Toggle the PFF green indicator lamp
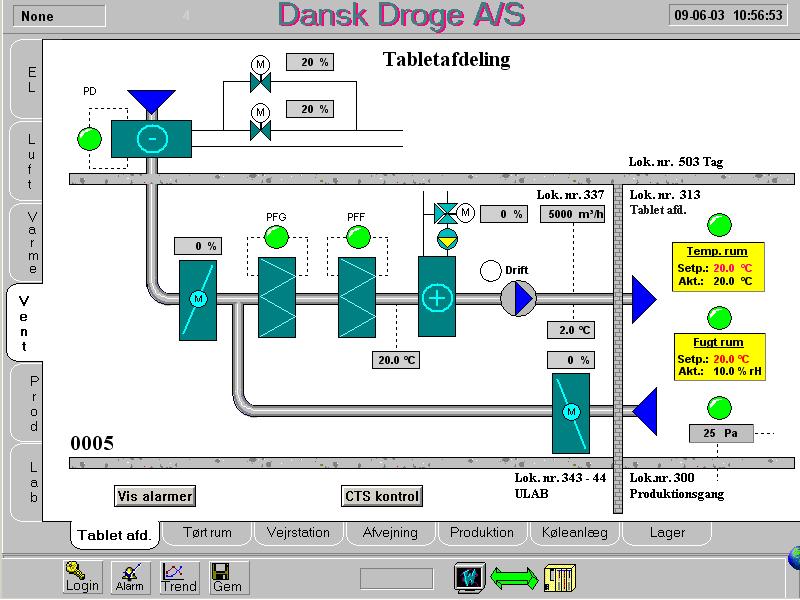This screenshot has height=600, width=800. [357, 237]
